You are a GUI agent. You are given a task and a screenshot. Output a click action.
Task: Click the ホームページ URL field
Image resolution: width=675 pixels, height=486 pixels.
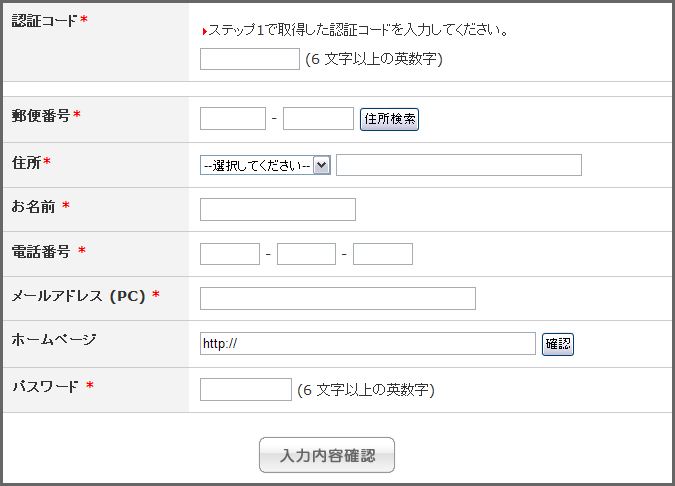367,344
